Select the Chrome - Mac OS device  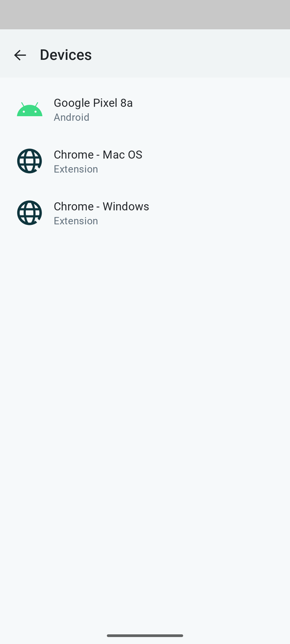coord(145,162)
